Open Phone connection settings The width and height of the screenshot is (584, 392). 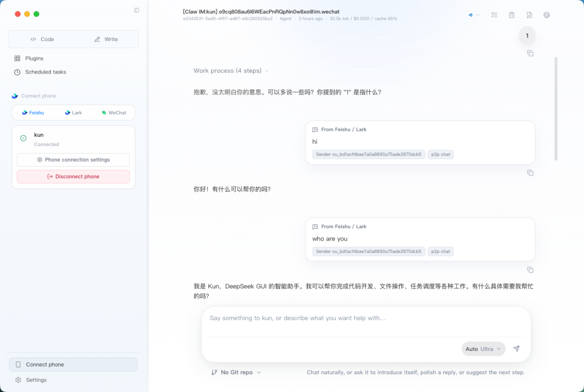[74, 160]
